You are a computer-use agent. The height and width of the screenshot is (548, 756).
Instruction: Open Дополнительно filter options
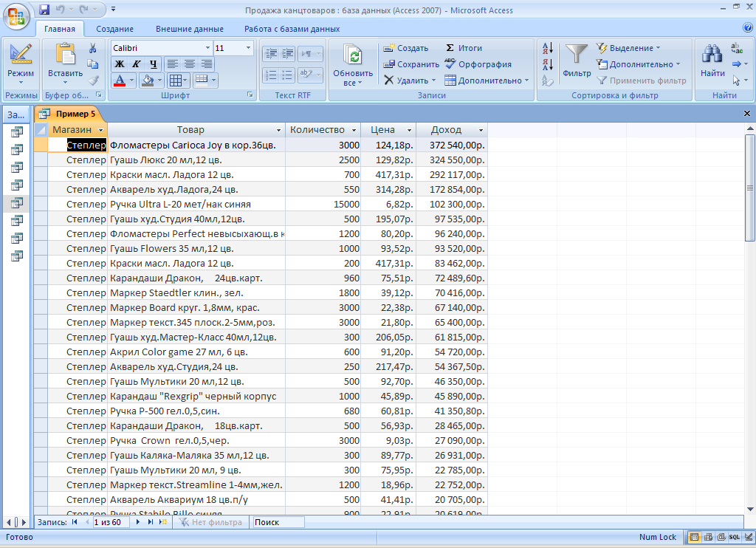[x=639, y=64]
